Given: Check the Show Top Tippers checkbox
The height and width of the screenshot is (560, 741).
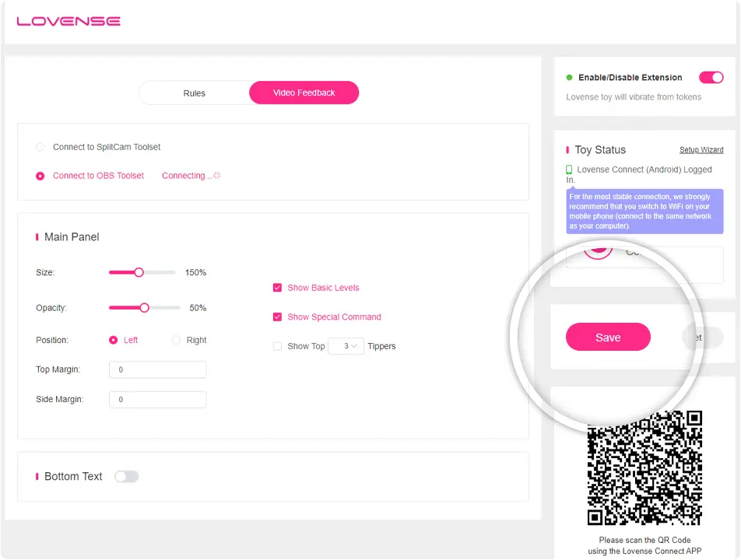Looking at the screenshot, I should (x=277, y=346).
